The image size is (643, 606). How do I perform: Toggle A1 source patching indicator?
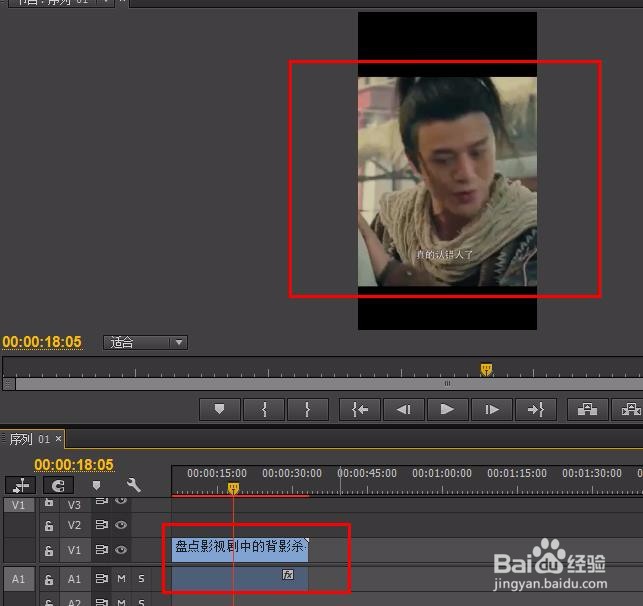[18, 579]
